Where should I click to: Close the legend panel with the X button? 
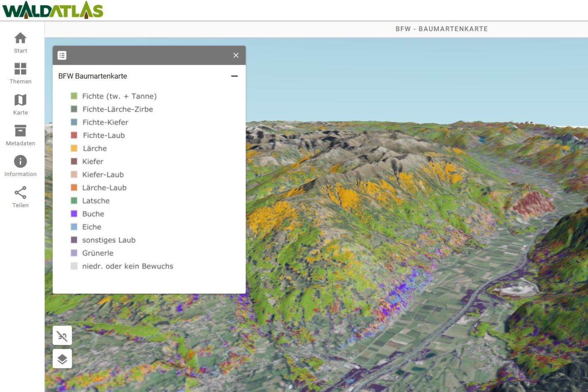pos(236,55)
